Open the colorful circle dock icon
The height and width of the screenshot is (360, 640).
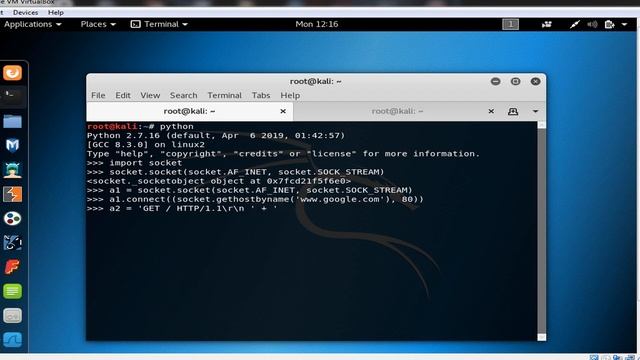[12, 219]
